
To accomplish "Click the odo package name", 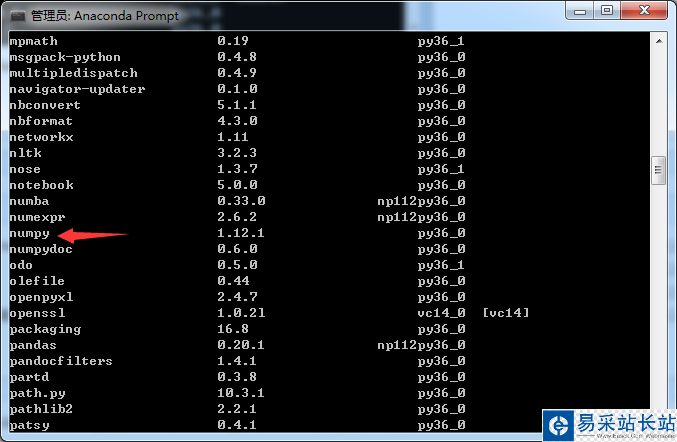I will pos(21,265).
